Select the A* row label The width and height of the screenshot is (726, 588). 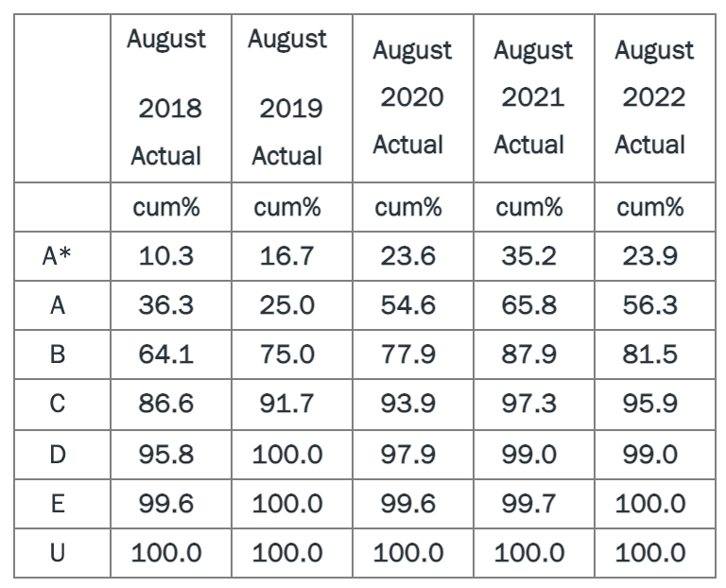pos(57,256)
